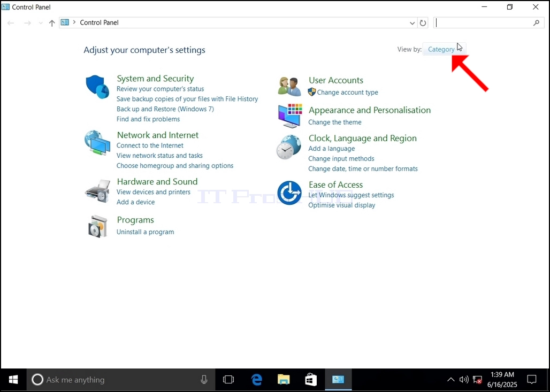Click the back navigation arrow

click(x=11, y=23)
